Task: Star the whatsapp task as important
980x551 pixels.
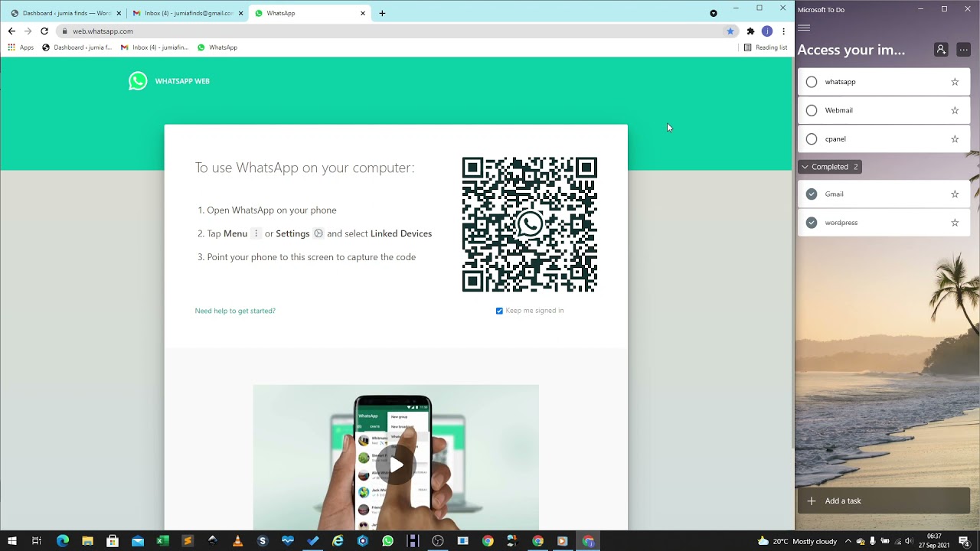Action: pyautogui.click(x=955, y=82)
